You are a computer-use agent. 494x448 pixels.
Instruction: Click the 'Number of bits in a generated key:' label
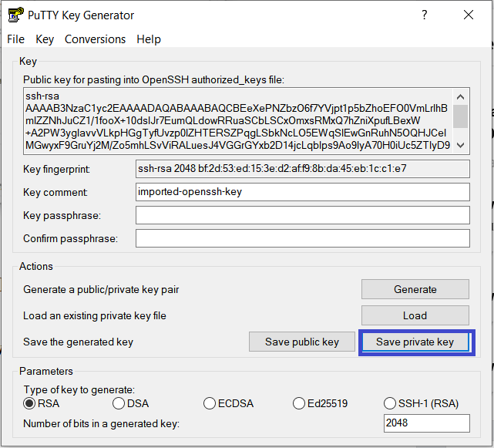coord(101,424)
